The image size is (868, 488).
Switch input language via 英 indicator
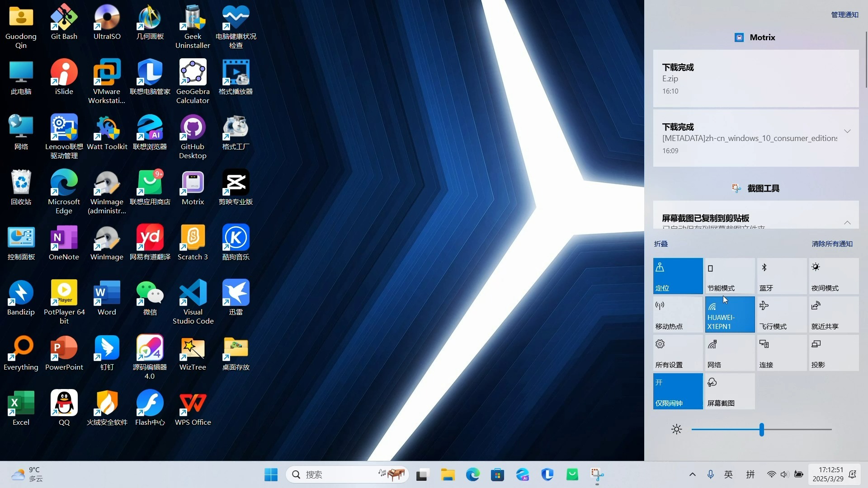point(728,474)
